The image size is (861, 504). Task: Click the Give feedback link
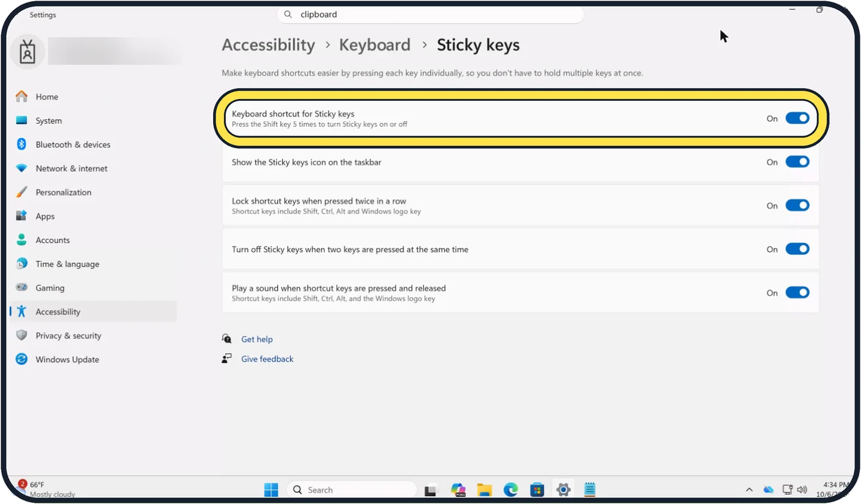[267, 359]
